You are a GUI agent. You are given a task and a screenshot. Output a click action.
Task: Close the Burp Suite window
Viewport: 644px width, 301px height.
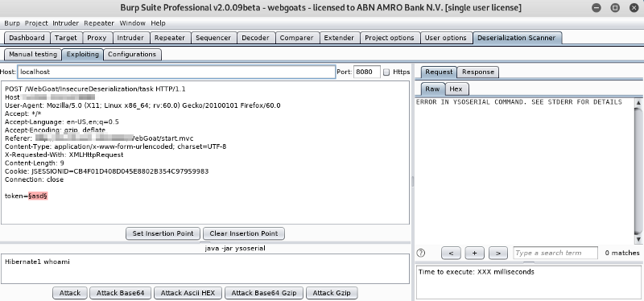[x=634, y=8]
